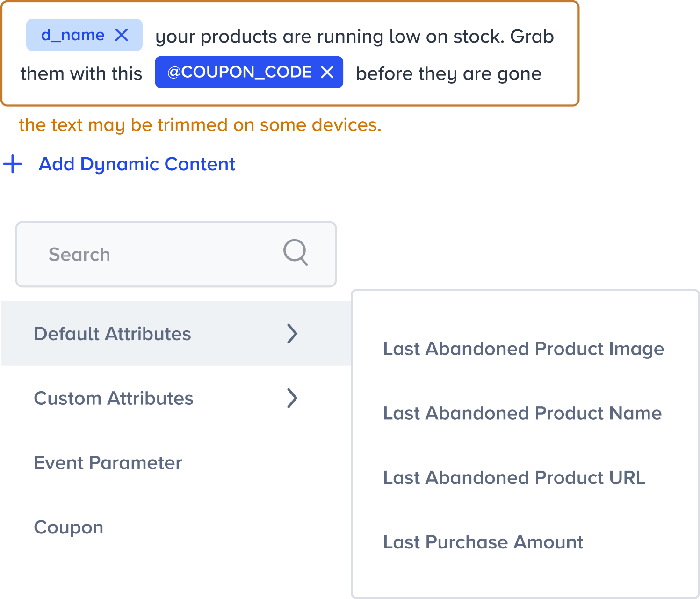This screenshot has width=700, height=599.
Task: Expand Custom Attributes with its chevron
Action: tap(292, 398)
